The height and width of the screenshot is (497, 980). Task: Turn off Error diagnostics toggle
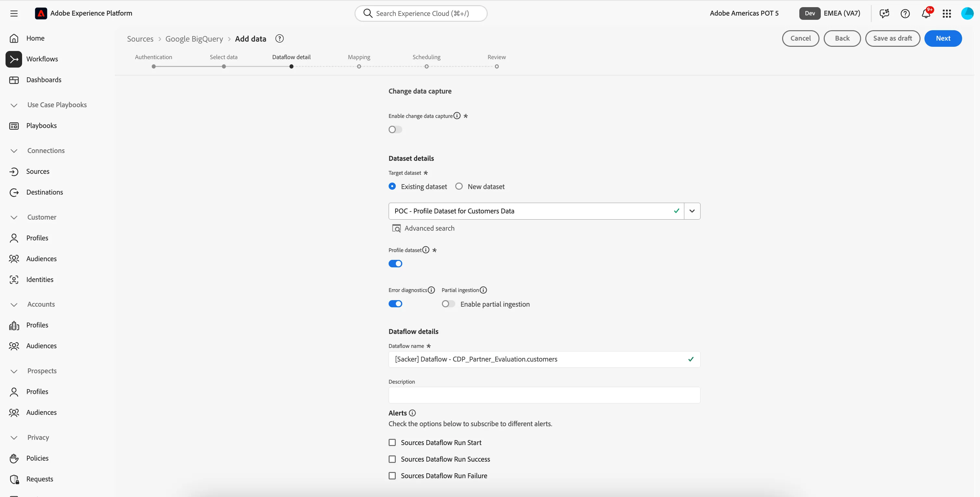(x=395, y=303)
